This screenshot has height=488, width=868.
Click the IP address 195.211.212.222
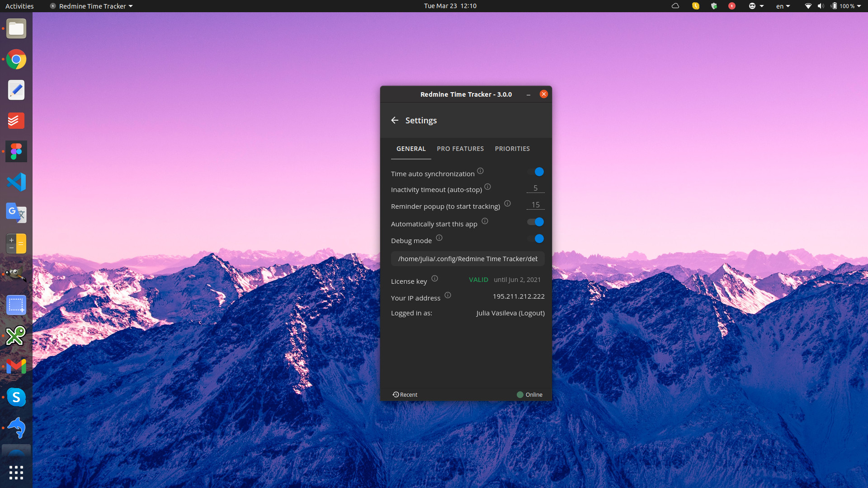pyautogui.click(x=519, y=296)
